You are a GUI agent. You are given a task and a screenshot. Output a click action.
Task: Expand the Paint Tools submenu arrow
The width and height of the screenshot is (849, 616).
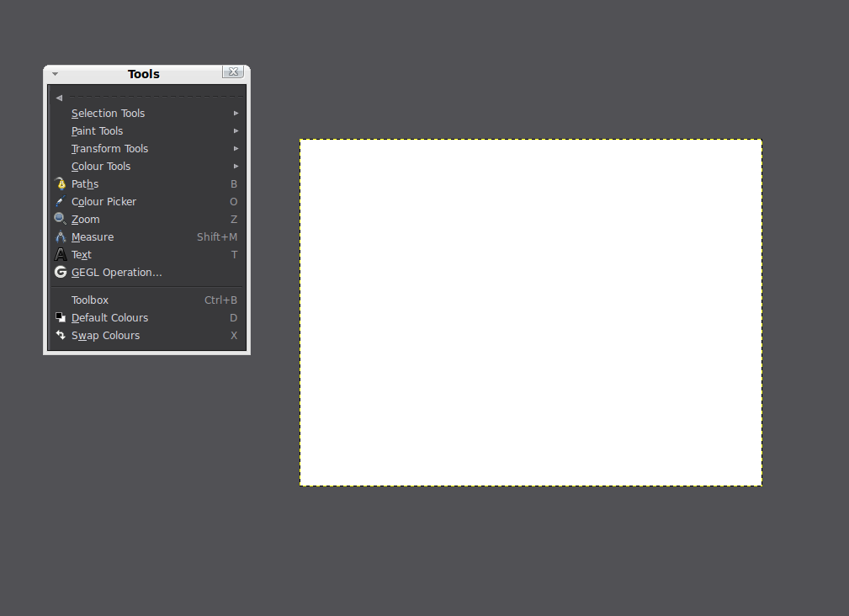(x=236, y=131)
